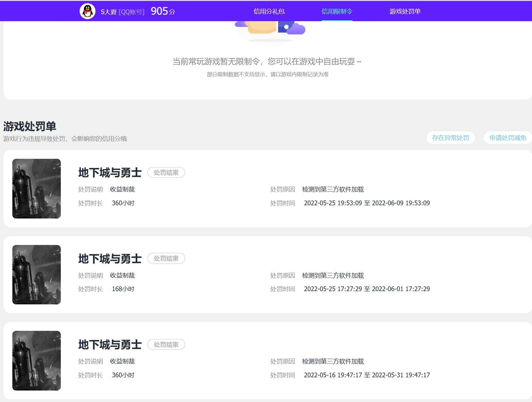Screen dimensions: 532x402
Task: Click the S大夏 account name
Action: (108, 12)
